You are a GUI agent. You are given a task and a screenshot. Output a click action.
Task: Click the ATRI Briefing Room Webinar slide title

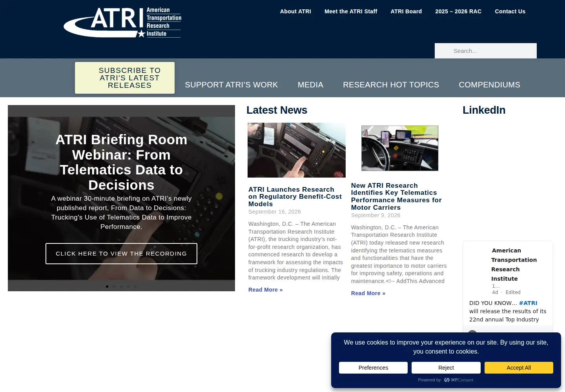[121, 162]
